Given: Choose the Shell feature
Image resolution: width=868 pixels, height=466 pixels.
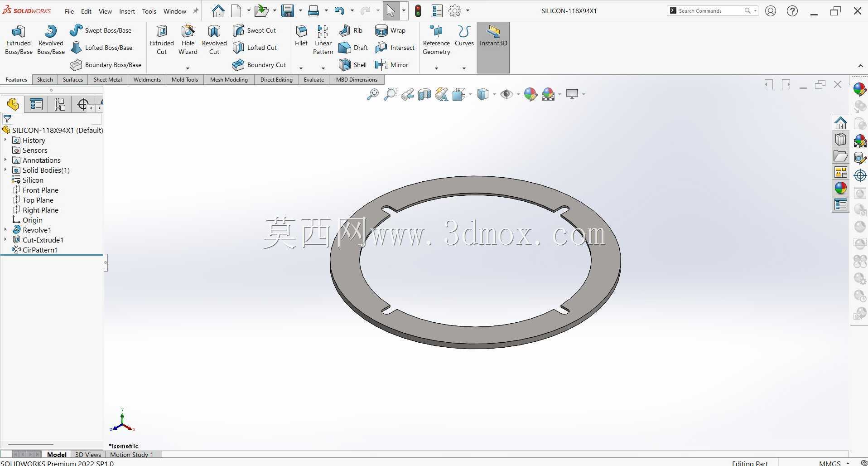Looking at the screenshot, I should coord(353,65).
